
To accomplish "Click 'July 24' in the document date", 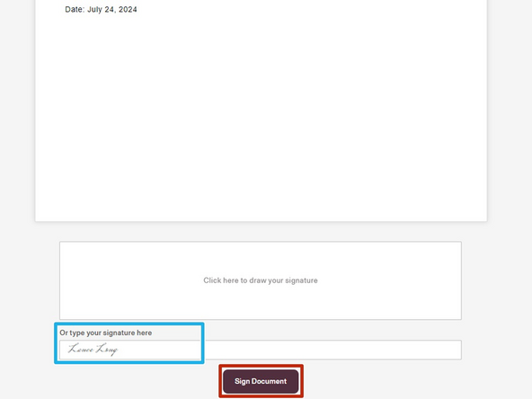I will click(x=100, y=10).
